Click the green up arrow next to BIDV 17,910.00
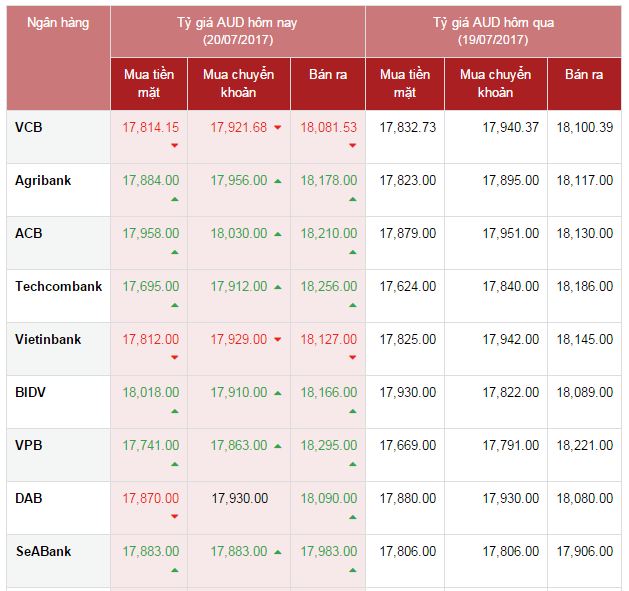This screenshot has height=591, width=629. pos(278,393)
